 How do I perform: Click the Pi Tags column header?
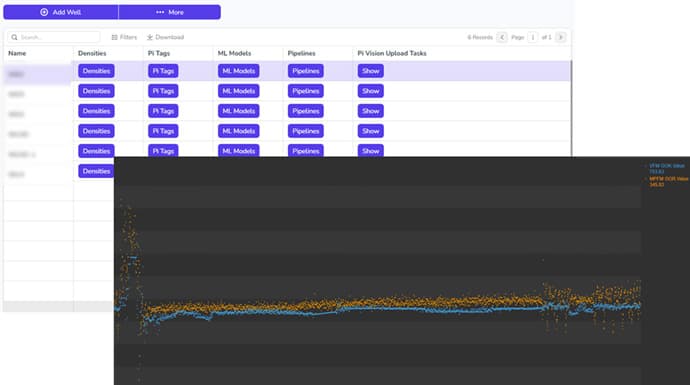click(x=159, y=53)
